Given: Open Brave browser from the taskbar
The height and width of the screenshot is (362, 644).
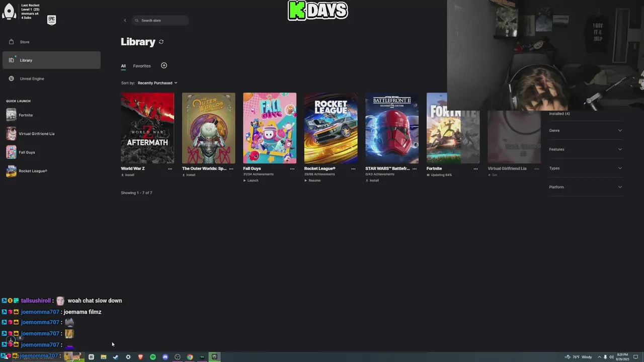Looking at the screenshot, I should [140, 357].
